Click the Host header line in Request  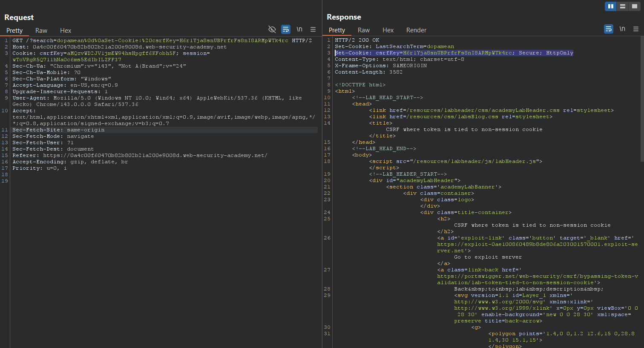(x=120, y=47)
